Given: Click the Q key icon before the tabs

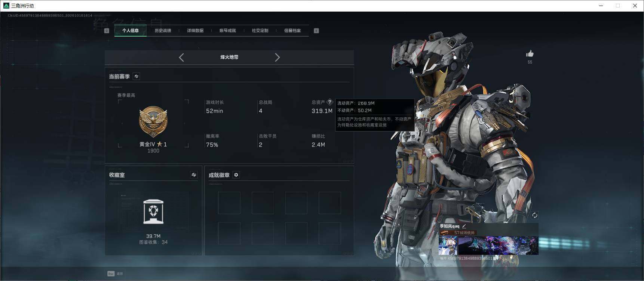Looking at the screenshot, I should tap(107, 31).
